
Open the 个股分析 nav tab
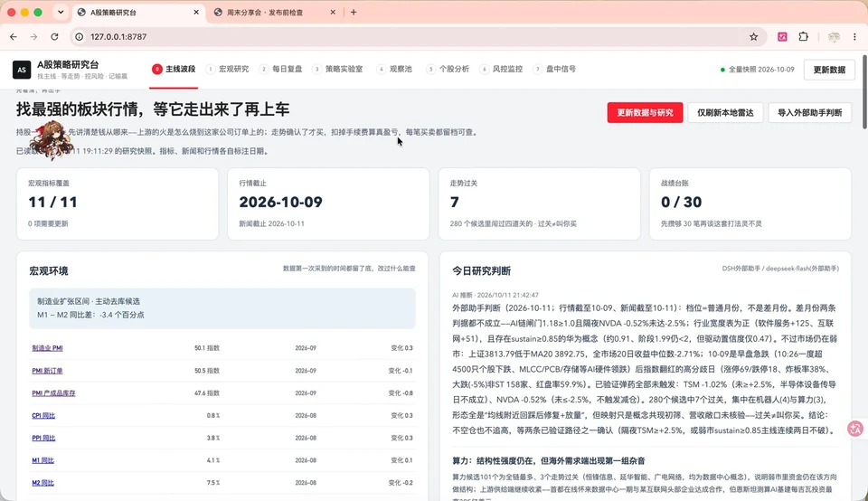[x=448, y=70]
